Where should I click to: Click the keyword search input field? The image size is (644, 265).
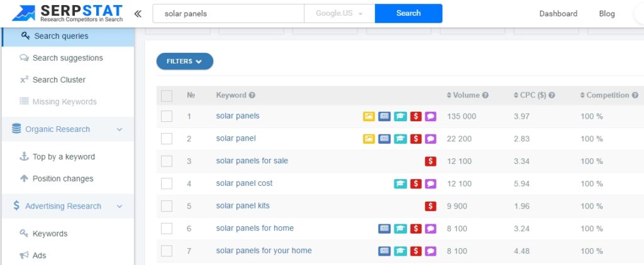point(228,13)
